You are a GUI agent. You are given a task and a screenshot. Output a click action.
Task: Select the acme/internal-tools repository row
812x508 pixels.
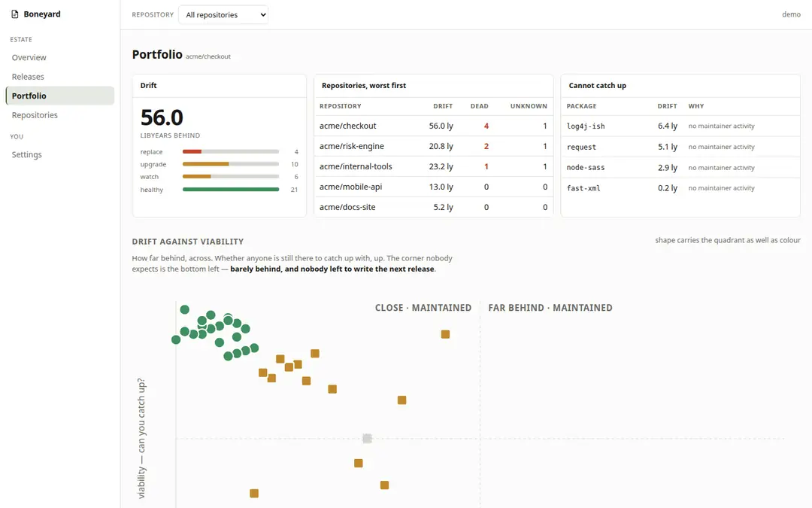click(434, 166)
